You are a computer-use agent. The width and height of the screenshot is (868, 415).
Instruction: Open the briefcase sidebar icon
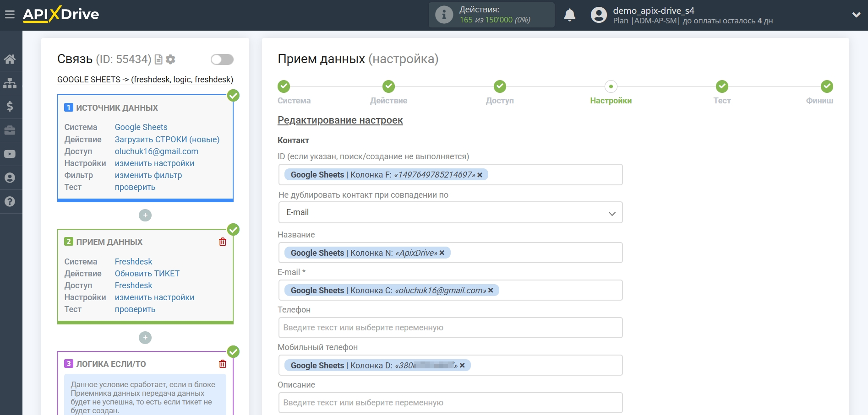[10, 130]
